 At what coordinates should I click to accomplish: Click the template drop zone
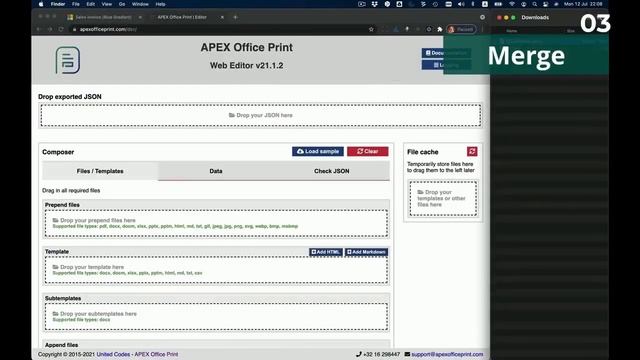pos(216,270)
